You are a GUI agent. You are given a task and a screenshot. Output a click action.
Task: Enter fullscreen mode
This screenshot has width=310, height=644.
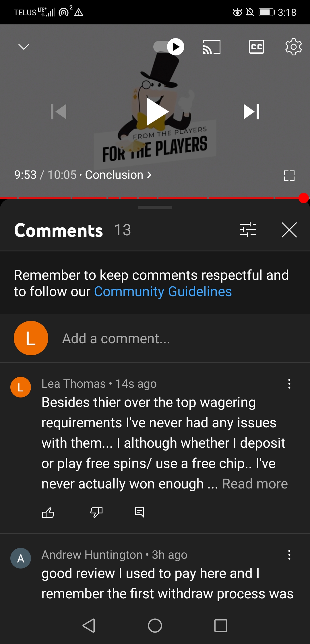289,175
